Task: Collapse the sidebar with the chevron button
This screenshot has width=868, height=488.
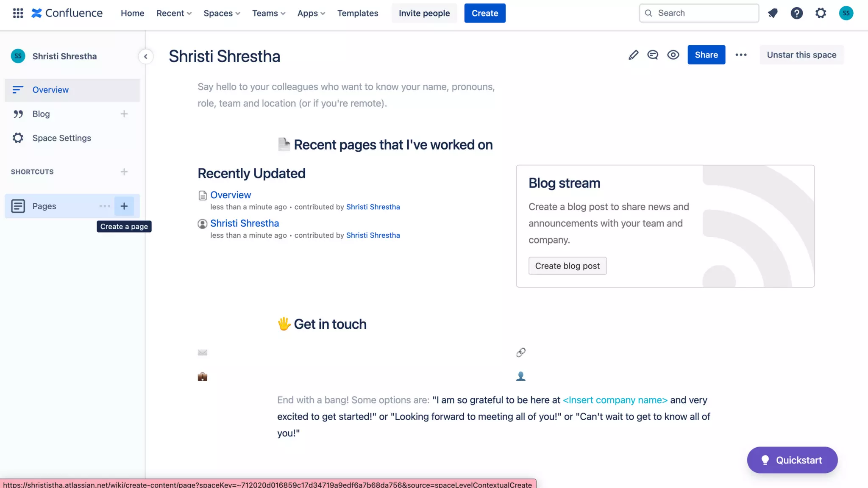Action: [x=145, y=56]
